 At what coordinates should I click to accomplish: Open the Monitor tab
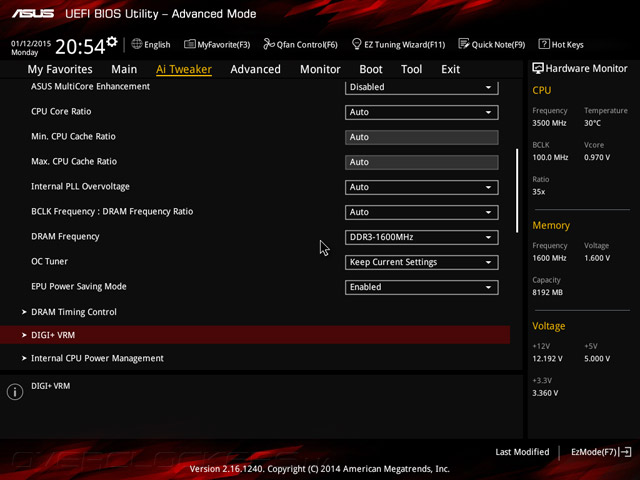click(x=320, y=69)
